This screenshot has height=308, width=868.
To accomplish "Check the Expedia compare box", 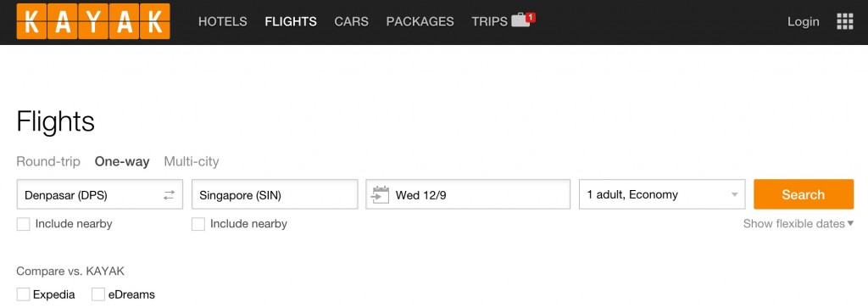I will [x=23, y=294].
